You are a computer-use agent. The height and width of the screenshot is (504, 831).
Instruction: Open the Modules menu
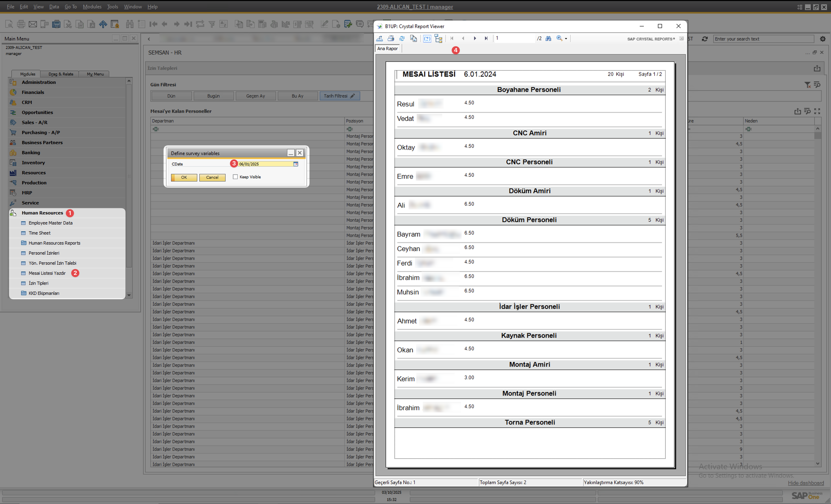92,6
